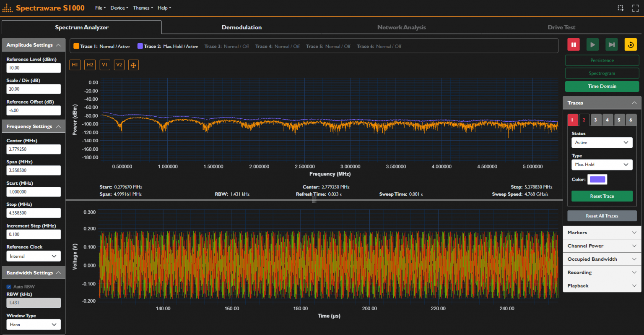Click the Reset All Traces button

(x=602, y=216)
